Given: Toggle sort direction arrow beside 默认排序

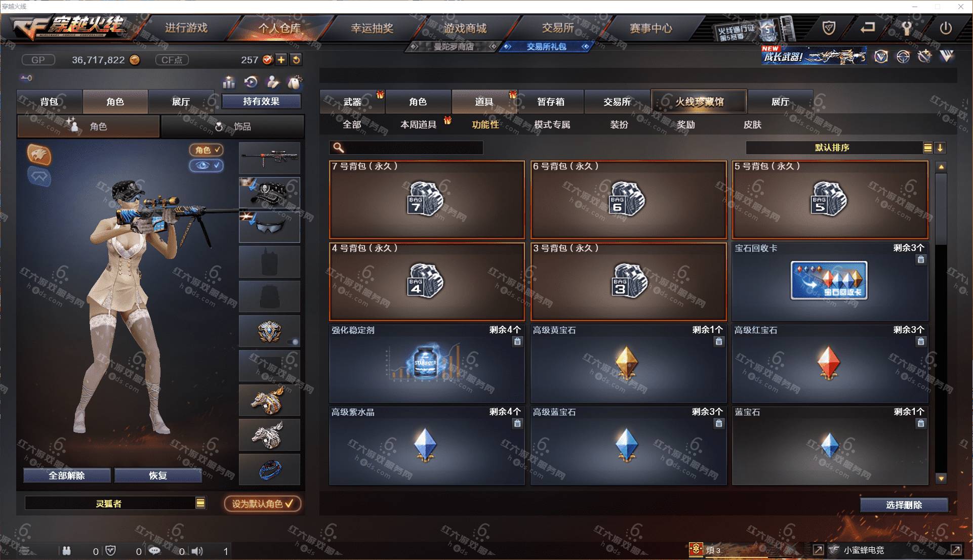Looking at the screenshot, I should point(940,148).
